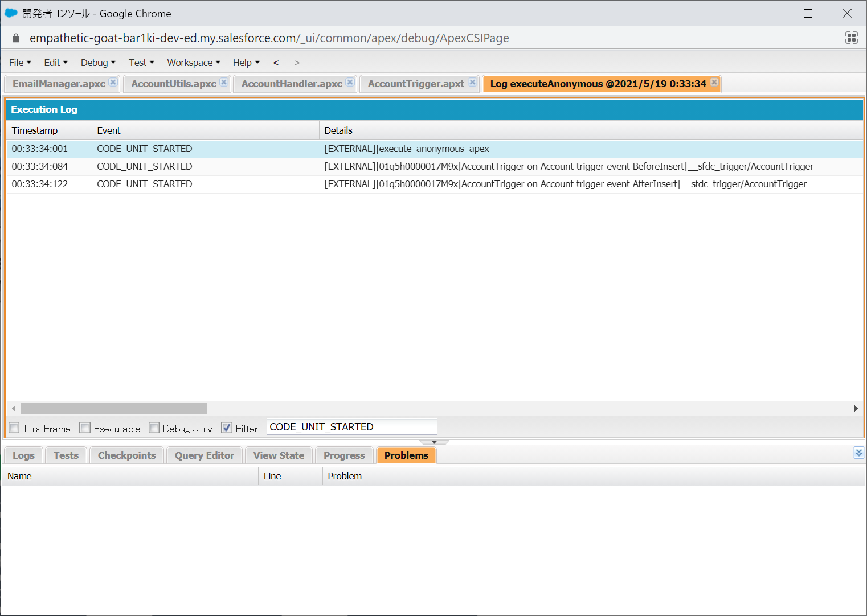
Task: Switch to the AccountTrigger.apxt tab
Action: (x=416, y=84)
